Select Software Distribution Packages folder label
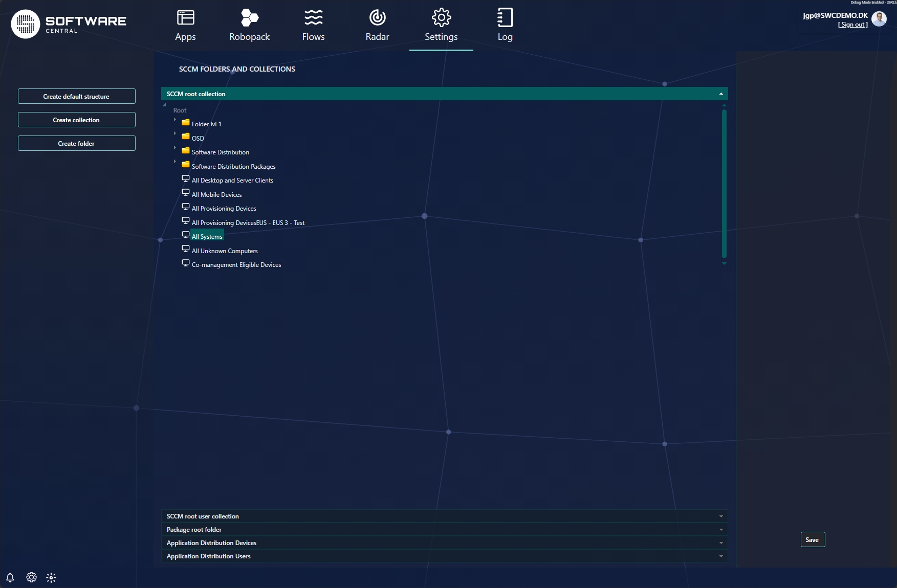The width and height of the screenshot is (897, 588). tap(233, 167)
